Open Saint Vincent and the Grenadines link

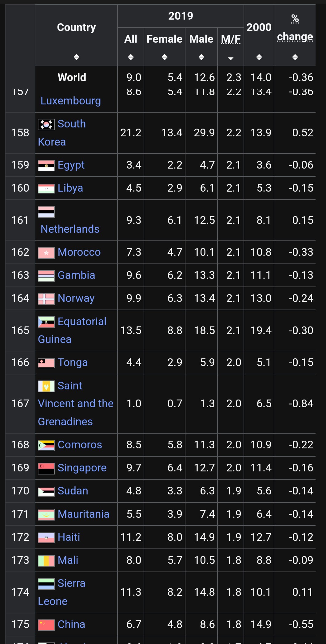76,404
